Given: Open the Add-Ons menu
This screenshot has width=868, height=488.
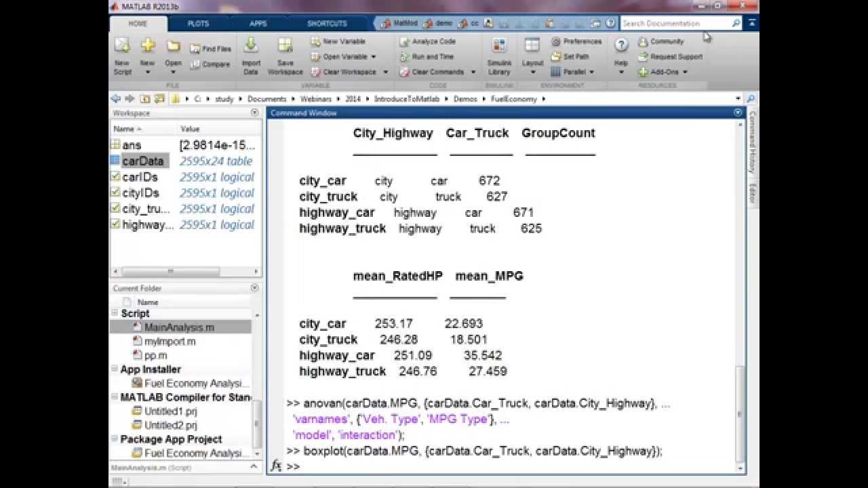Looking at the screenshot, I should coord(663,72).
